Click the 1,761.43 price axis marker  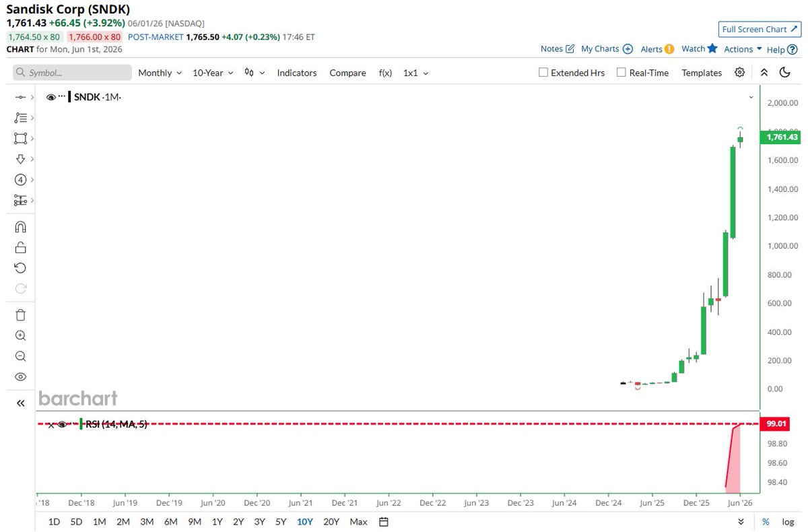click(781, 137)
